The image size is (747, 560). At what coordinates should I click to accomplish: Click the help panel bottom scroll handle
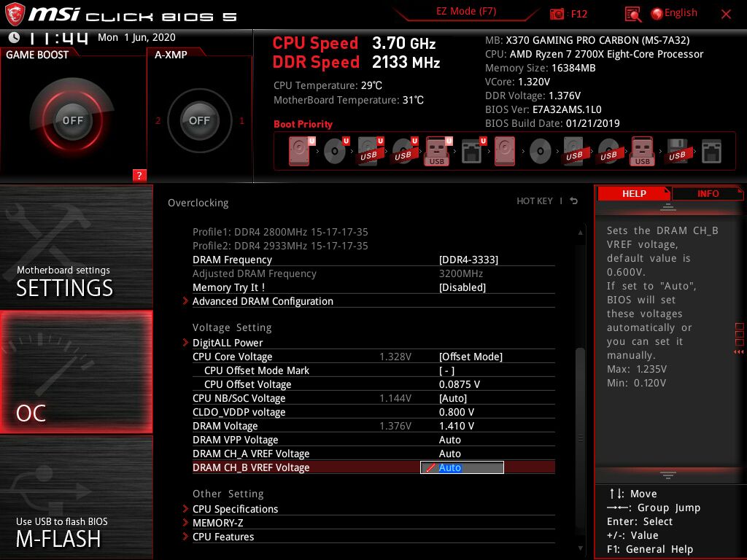[x=668, y=475]
